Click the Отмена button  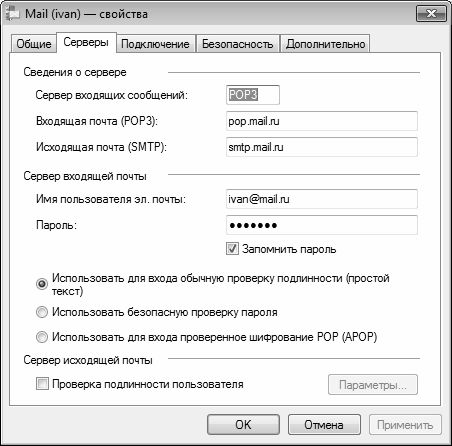point(324,425)
